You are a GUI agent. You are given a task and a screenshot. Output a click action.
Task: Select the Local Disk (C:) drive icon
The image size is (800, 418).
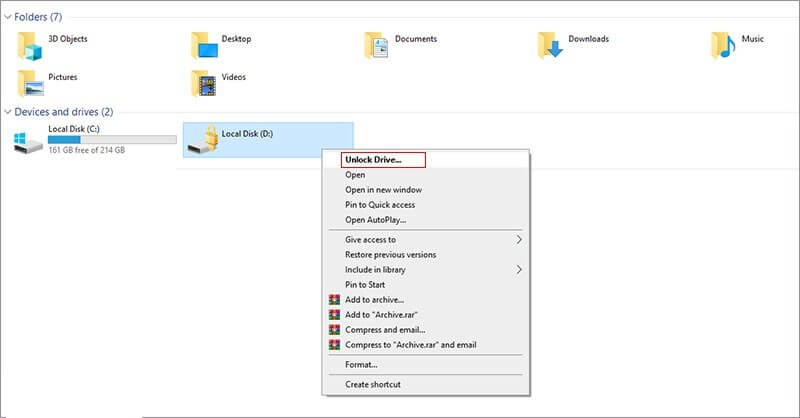pos(28,141)
